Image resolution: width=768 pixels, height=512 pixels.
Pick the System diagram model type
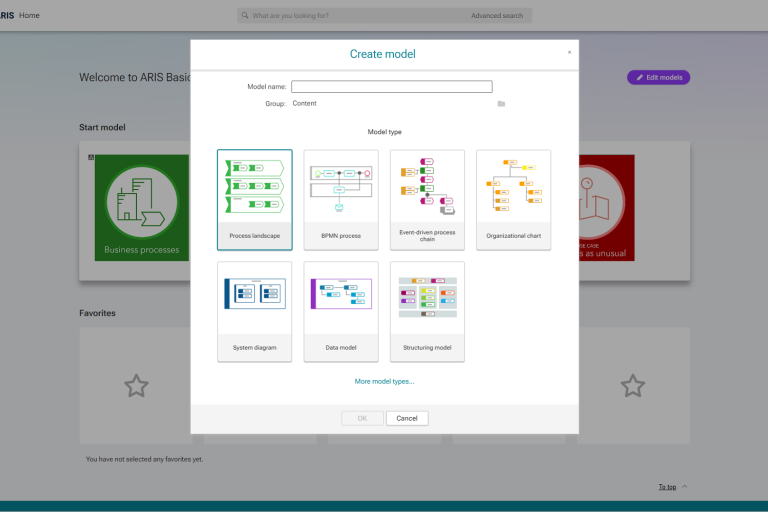pyautogui.click(x=255, y=312)
